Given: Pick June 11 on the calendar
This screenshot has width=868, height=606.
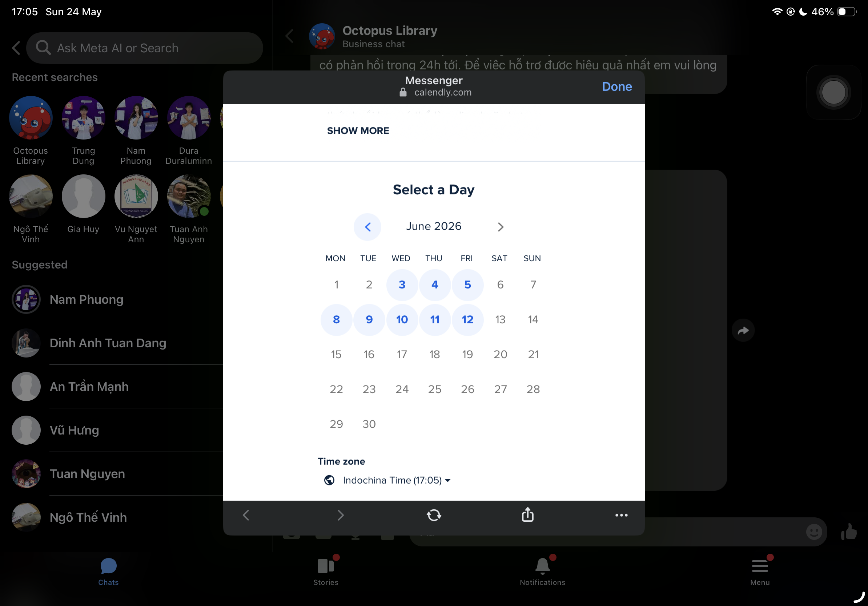Looking at the screenshot, I should [435, 320].
